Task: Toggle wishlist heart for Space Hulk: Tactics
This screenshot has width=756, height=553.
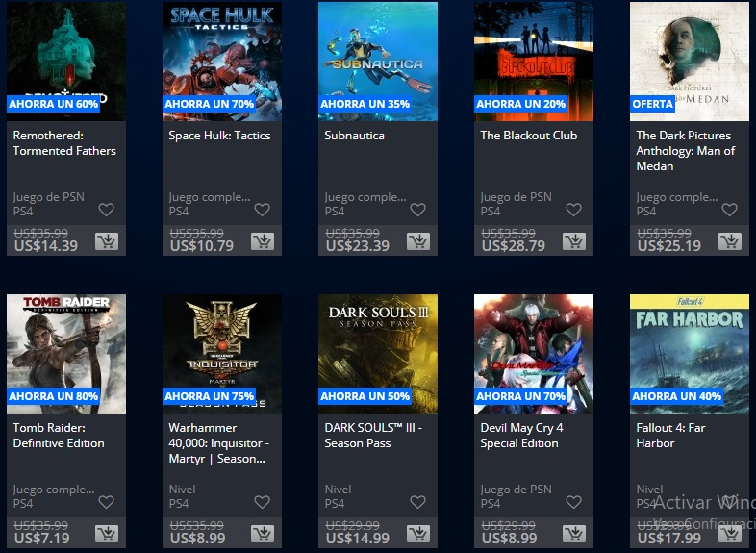Action: coord(262,210)
